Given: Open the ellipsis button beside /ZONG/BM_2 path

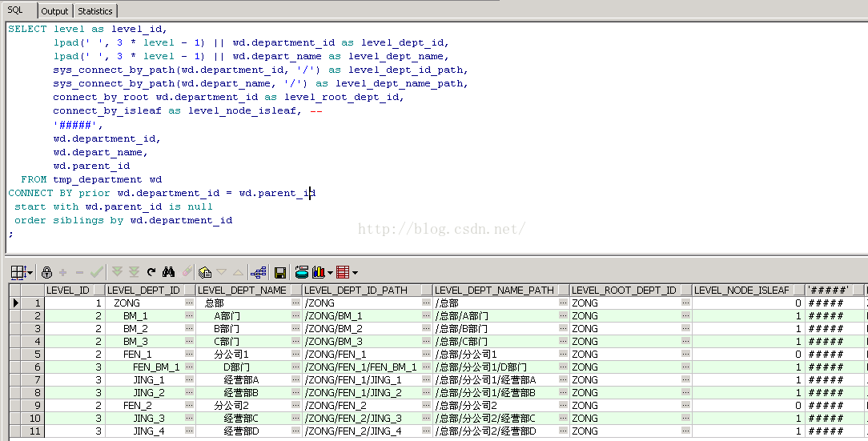Looking at the screenshot, I should point(426,329).
